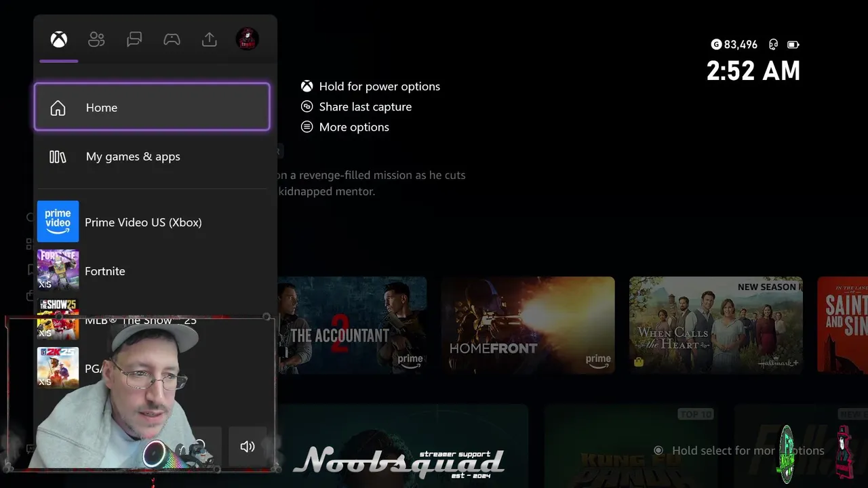Select the Game activity controller tab
The height and width of the screenshot is (488, 868).
pyautogui.click(x=172, y=40)
